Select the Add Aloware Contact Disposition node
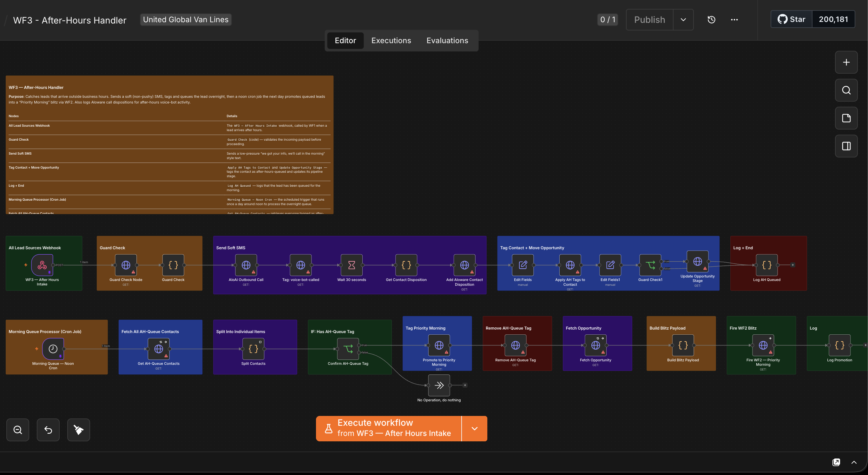Image resolution: width=868 pixels, height=475 pixels. coord(464,265)
